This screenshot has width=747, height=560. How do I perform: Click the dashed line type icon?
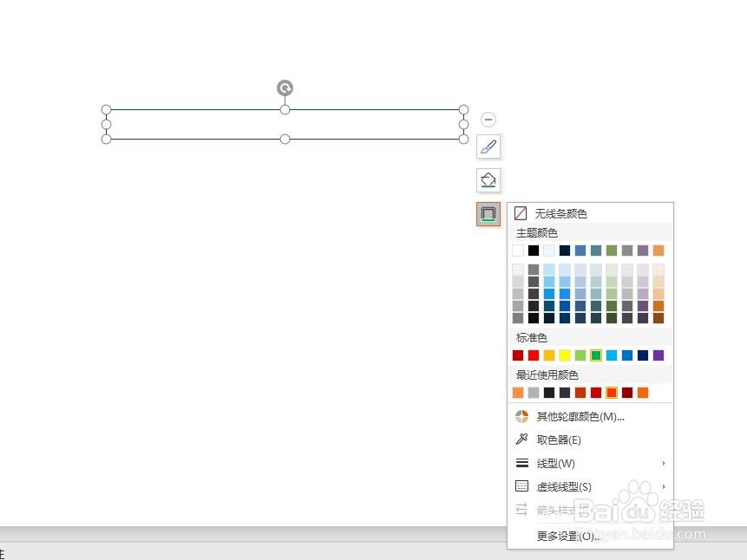pos(522,486)
